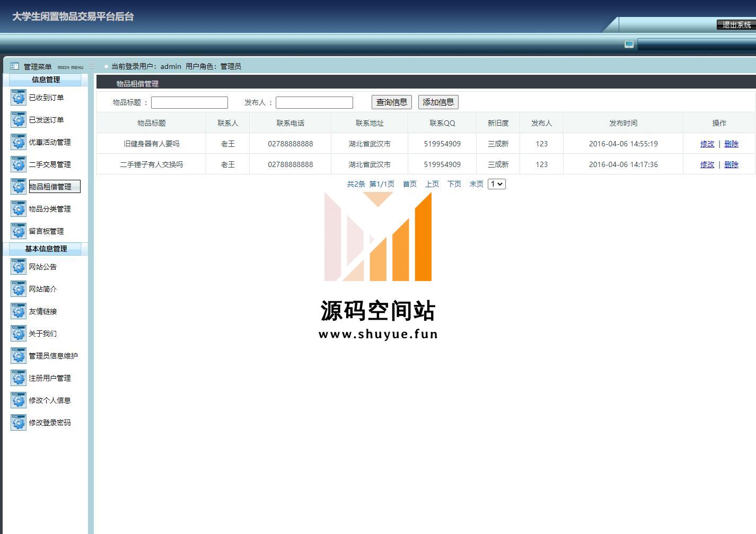Click the gear icon beside 友情链接
This screenshot has height=534, width=756.
tap(19, 311)
